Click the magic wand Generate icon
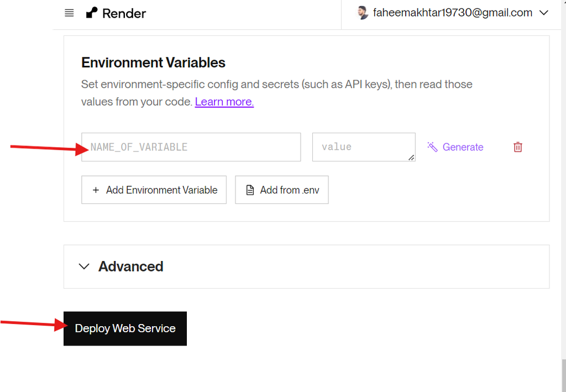The width and height of the screenshot is (566, 392). 432,147
